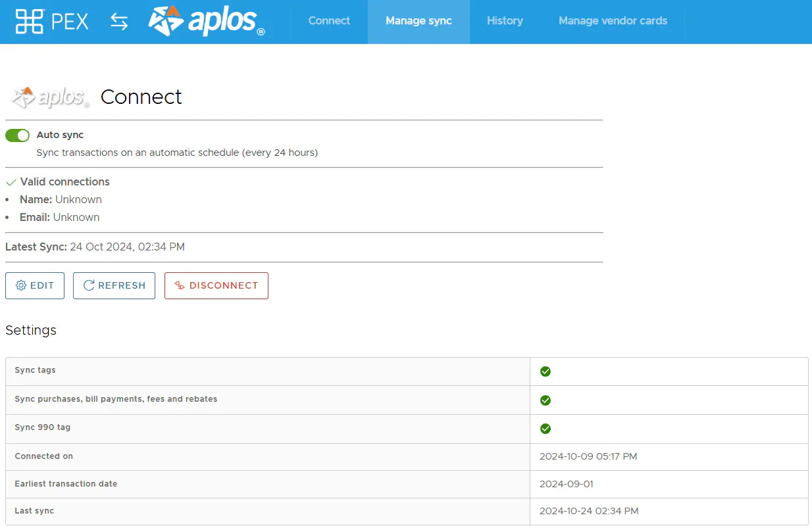
Task: Click the EDIT button
Action: pos(35,285)
